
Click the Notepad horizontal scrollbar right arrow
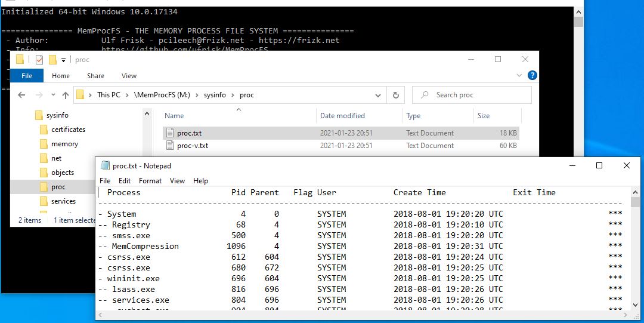click(x=627, y=315)
